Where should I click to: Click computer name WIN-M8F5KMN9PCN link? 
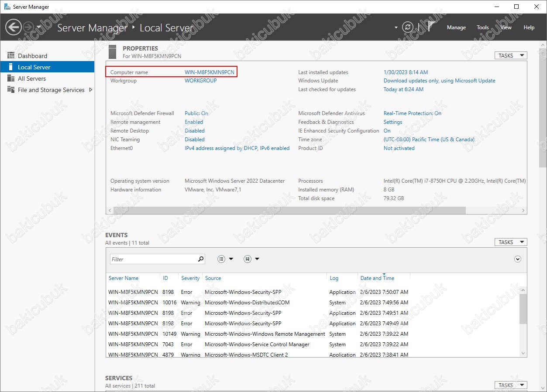tap(210, 72)
